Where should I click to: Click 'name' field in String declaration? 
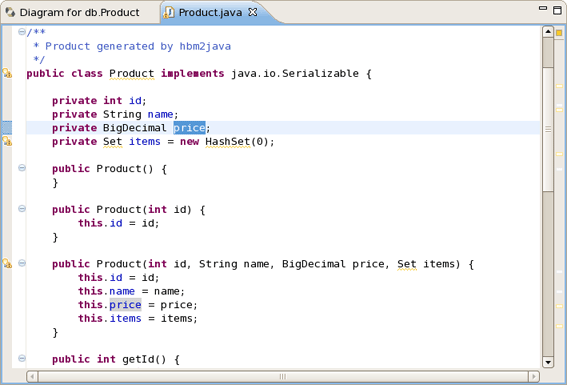coord(160,114)
